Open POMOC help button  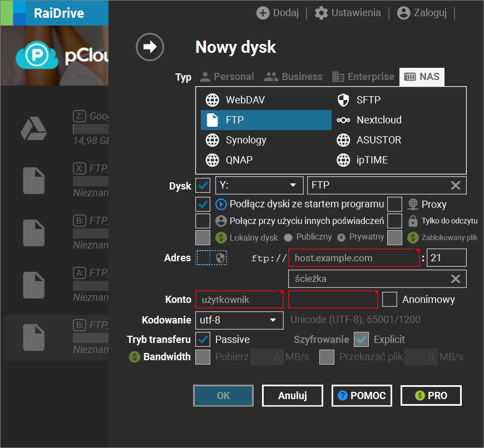click(362, 396)
